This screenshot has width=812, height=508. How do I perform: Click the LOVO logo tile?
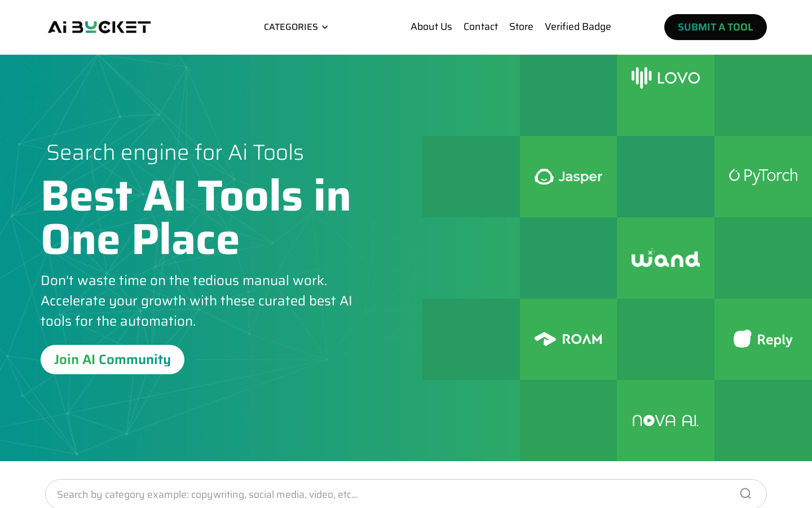[665, 95]
